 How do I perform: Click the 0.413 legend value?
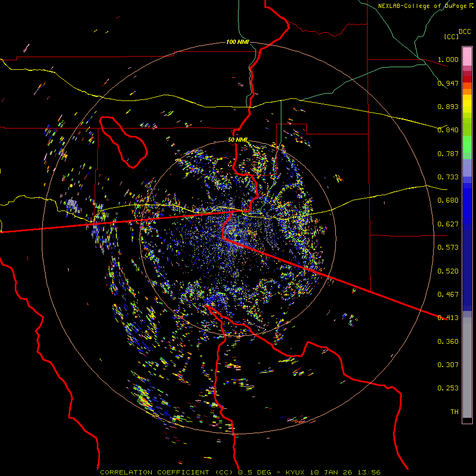(448, 318)
